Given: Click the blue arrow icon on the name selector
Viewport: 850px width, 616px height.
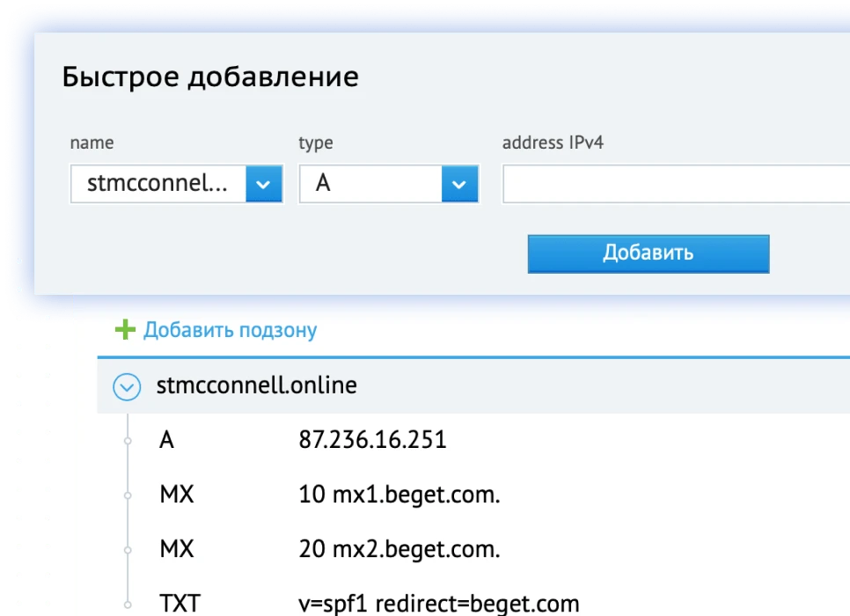Looking at the screenshot, I should tap(264, 184).
